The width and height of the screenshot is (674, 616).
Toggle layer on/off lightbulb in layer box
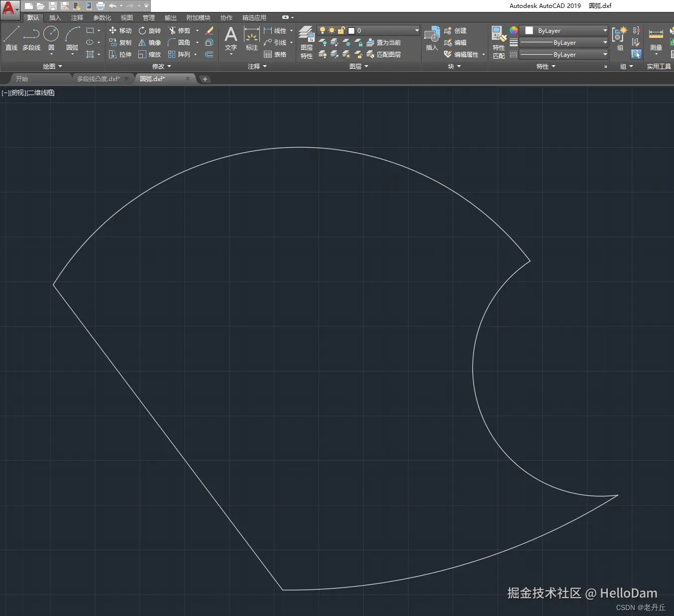click(323, 30)
